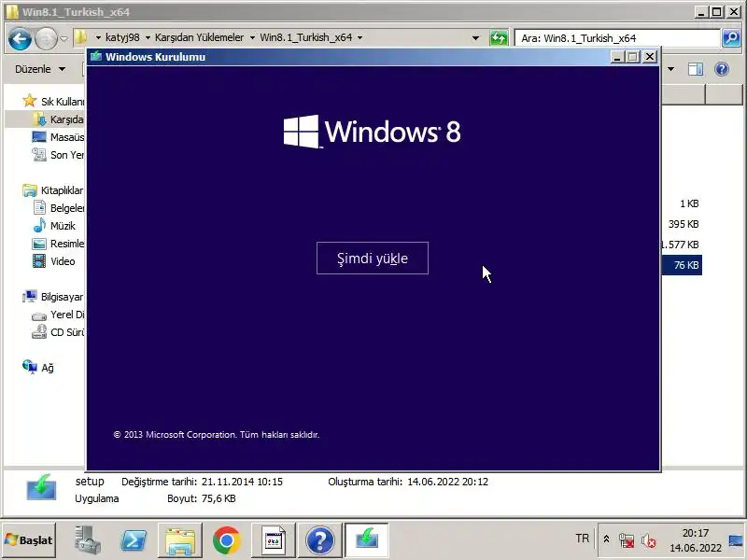Image resolution: width=747 pixels, height=560 pixels.
Task: Open Windows Explorer taskbar icon
Action: [180, 540]
